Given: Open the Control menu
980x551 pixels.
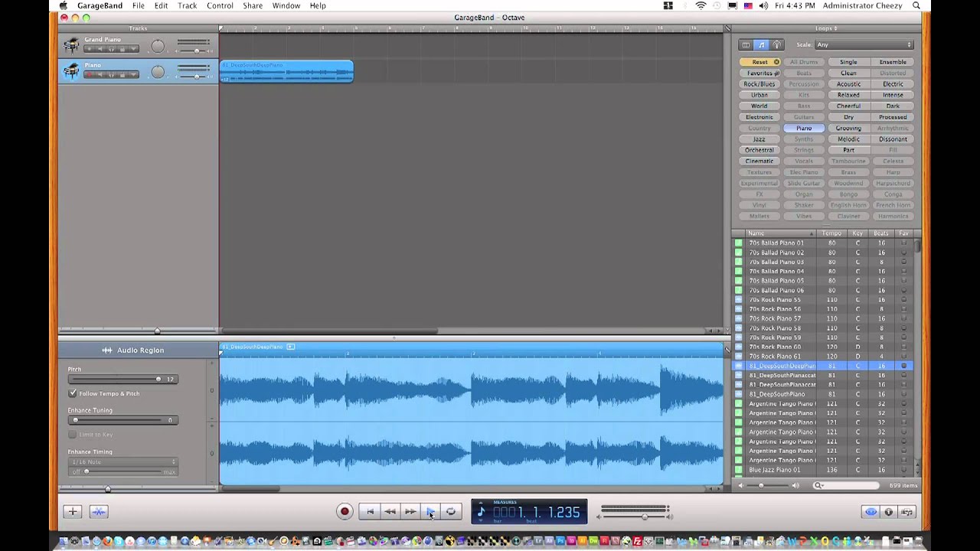Looking at the screenshot, I should 220,6.
